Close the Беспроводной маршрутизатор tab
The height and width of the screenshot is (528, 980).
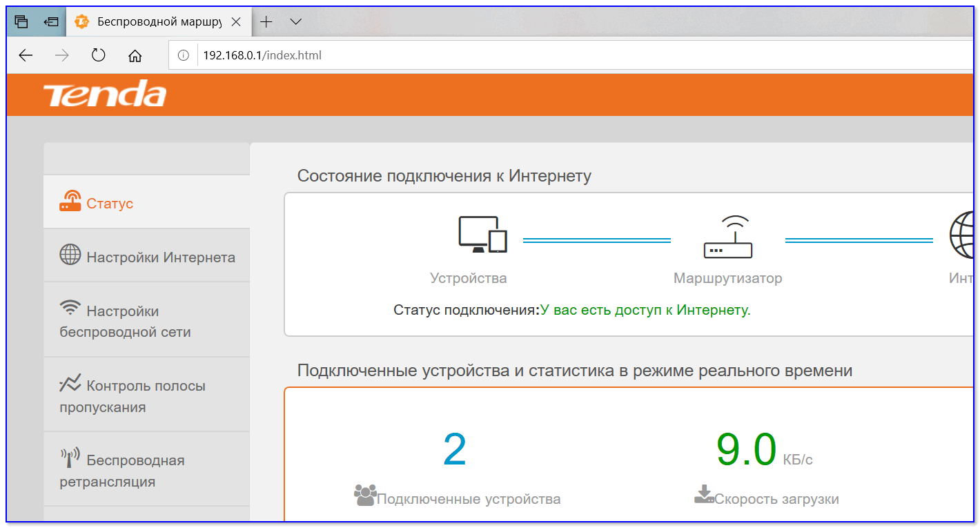tap(236, 21)
